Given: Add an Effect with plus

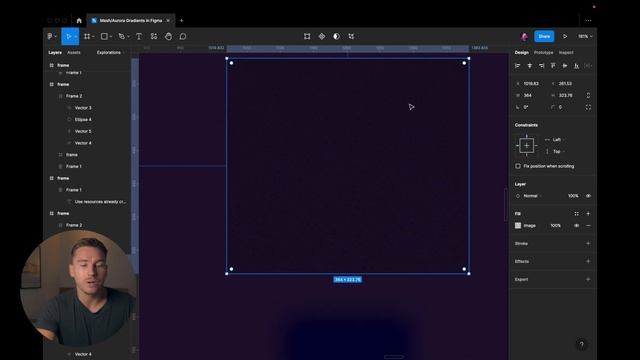Looking at the screenshot, I should point(588,261).
